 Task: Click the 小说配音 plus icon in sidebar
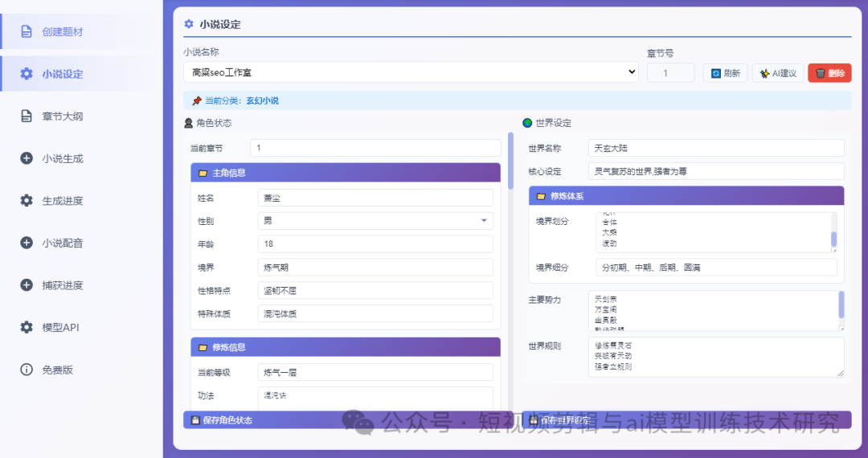(26, 243)
